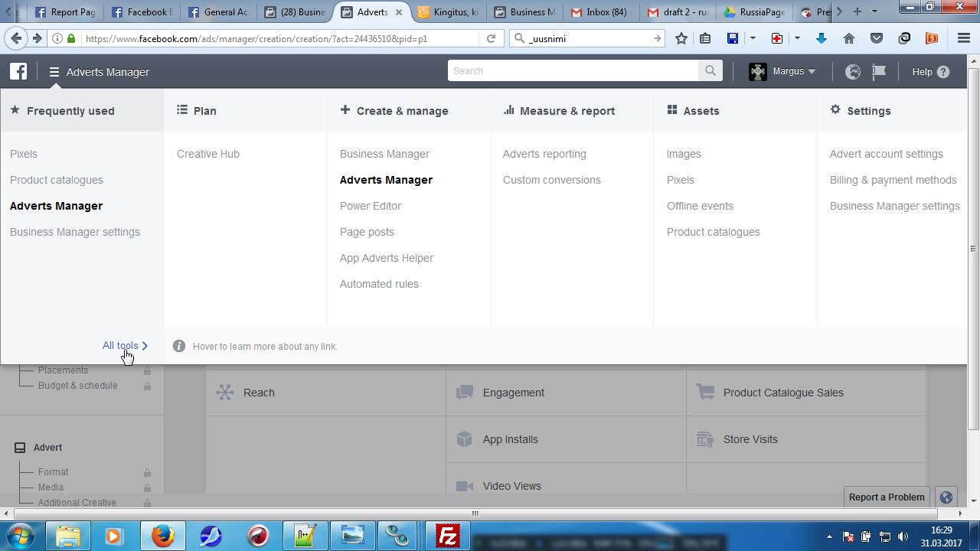Click the Facebook logo icon
The image size is (980, 551).
tap(18, 71)
